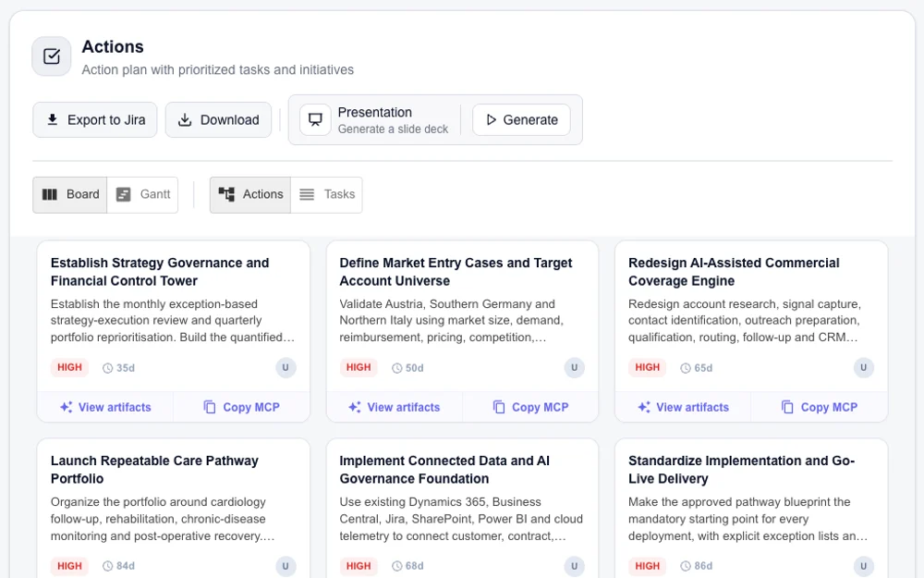924x578 pixels.
Task: Copy MCP for Strategy Governance card
Action: coord(241,407)
